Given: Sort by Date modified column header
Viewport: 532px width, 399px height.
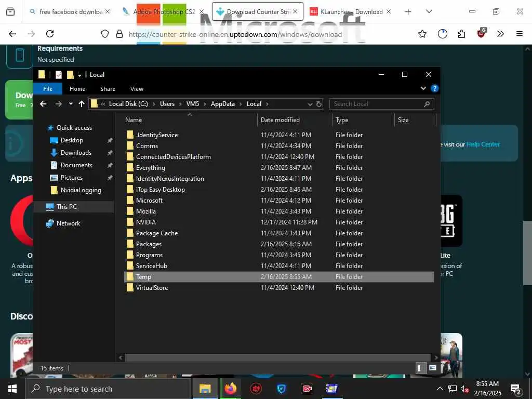Looking at the screenshot, I should pyautogui.click(x=280, y=120).
